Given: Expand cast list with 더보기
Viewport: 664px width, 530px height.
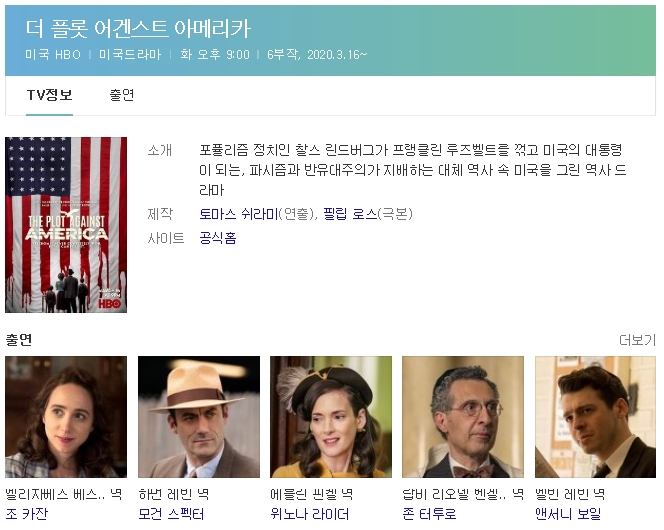Looking at the screenshot, I should point(637,341).
